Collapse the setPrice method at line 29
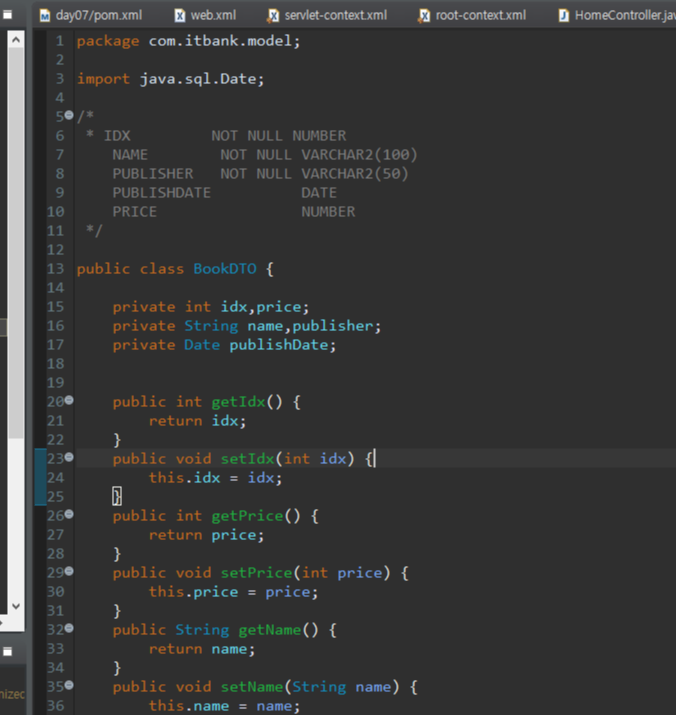Image resolution: width=676 pixels, height=715 pixels. [69, 571]
